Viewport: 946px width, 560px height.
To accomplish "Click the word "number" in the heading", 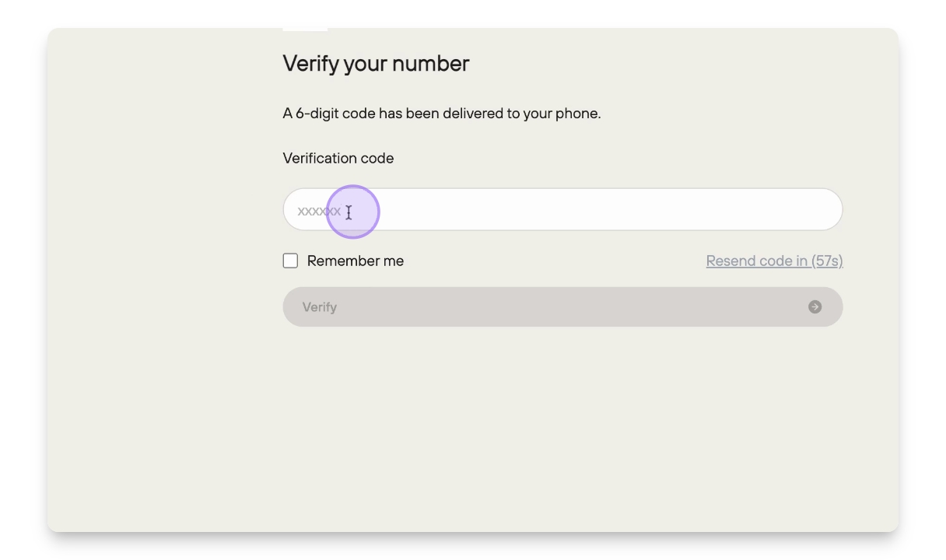I will click(431, 64).
